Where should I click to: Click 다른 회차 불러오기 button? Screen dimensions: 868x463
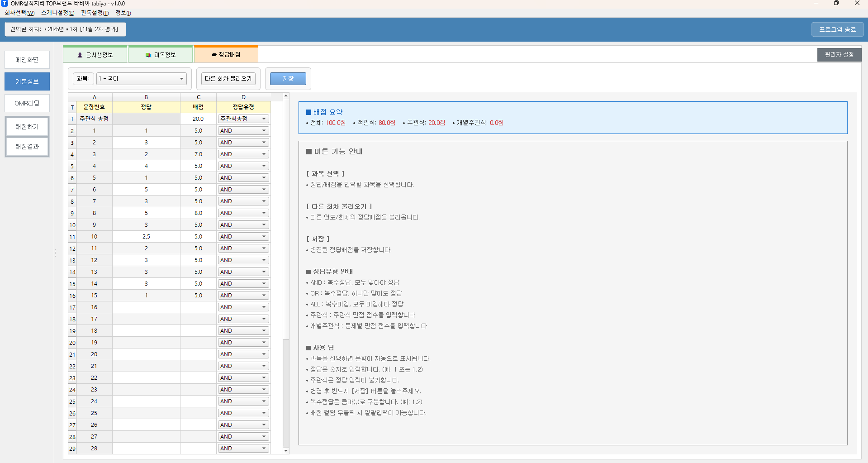pos(228,79)
